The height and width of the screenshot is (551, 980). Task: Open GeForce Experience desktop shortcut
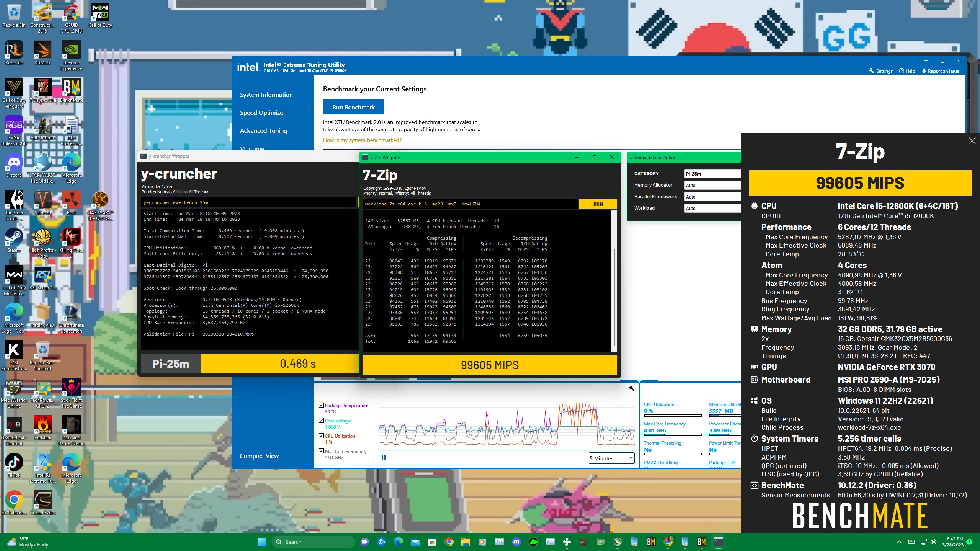click(72, 56)
